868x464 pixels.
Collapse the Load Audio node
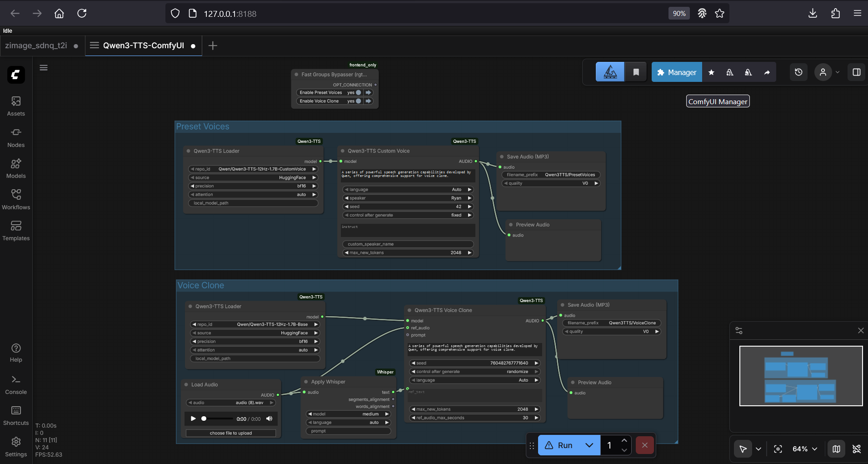[x=186, y=385]
